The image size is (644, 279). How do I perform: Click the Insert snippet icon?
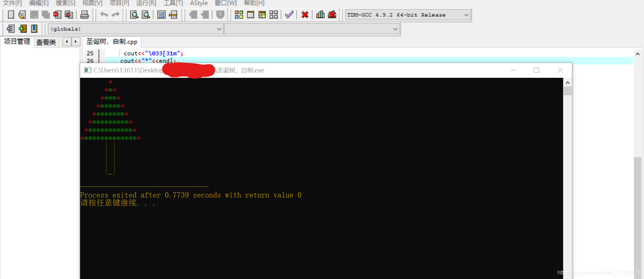tap(11, 29)
